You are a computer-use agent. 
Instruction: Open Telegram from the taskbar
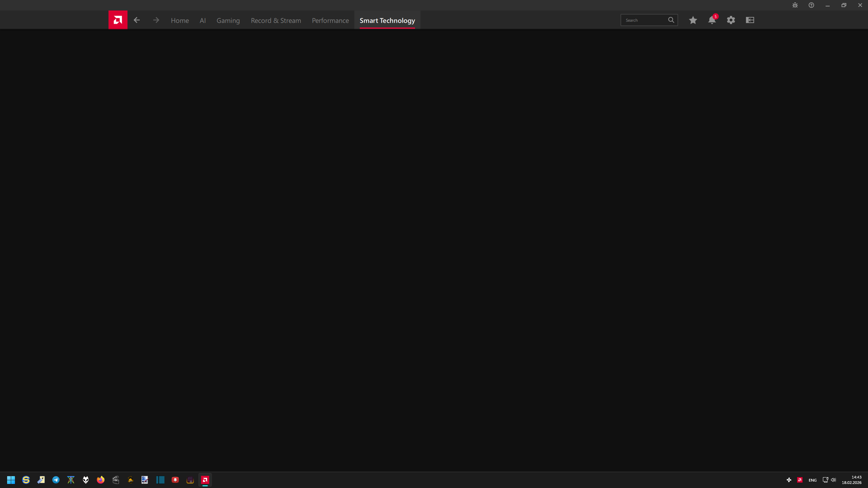pos(56,480)
